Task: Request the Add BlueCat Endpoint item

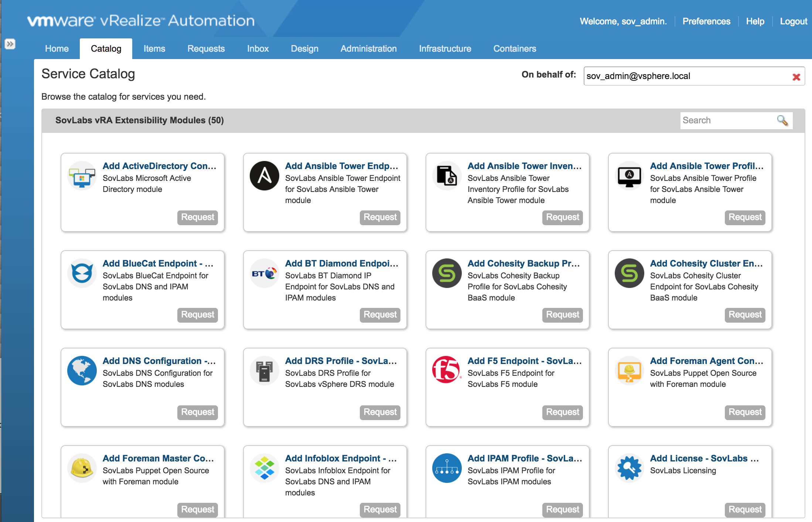Action: (x=198, y=315)
